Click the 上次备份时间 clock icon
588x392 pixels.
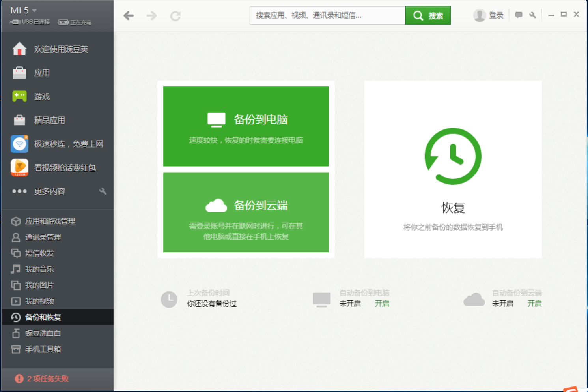pyautogui.click(x=169, y=300)
